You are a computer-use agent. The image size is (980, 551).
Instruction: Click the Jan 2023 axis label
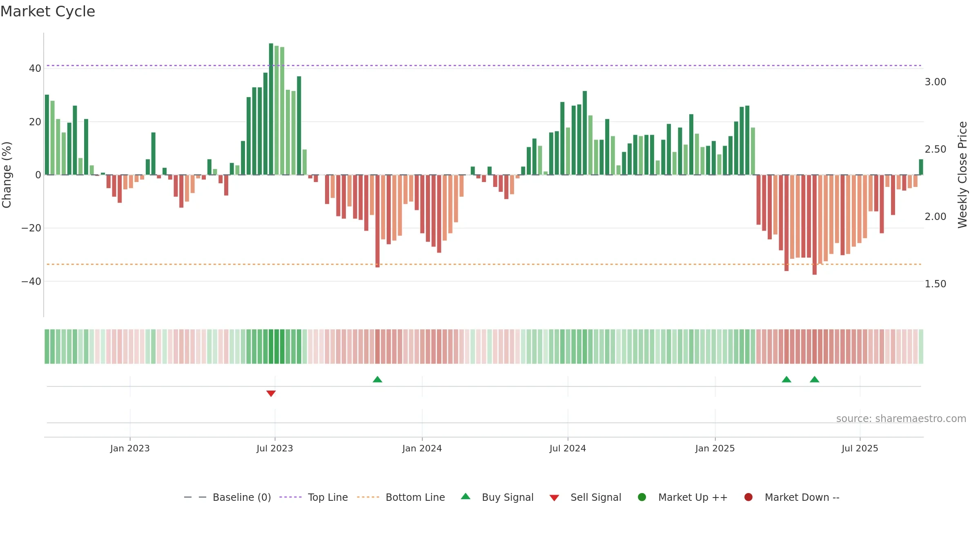click(x=130, y=449)
